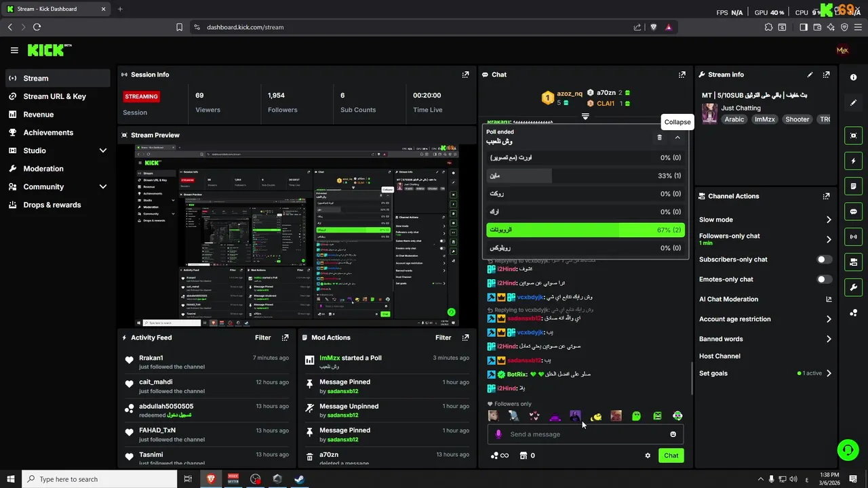
Task: Pop out the Activity Feed panel
Action: pos(285,338)
